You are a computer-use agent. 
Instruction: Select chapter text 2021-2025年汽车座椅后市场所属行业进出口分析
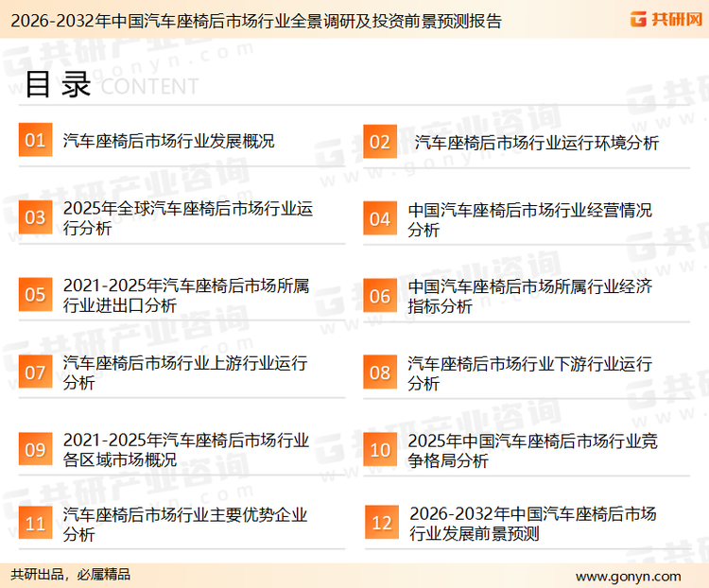tap(186, 295)
